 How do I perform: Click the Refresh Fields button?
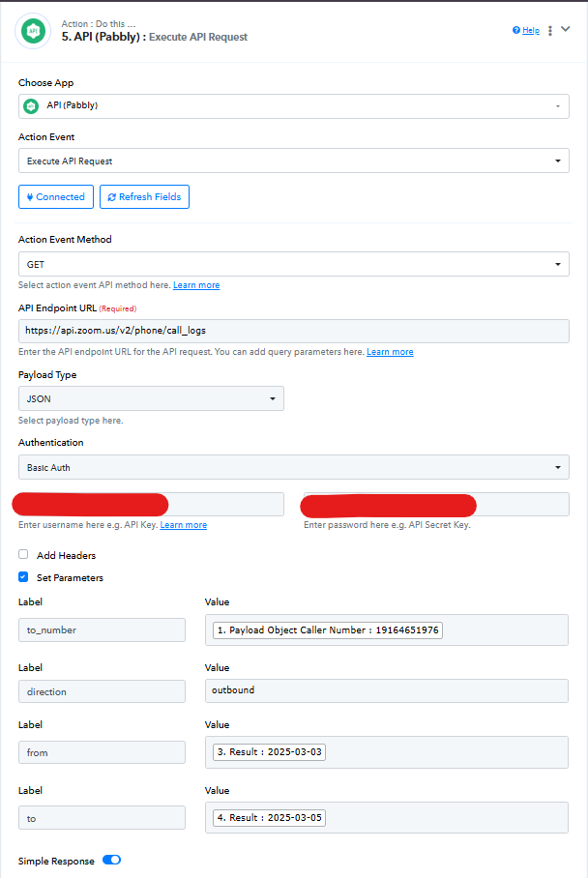(x=144, y=197)
